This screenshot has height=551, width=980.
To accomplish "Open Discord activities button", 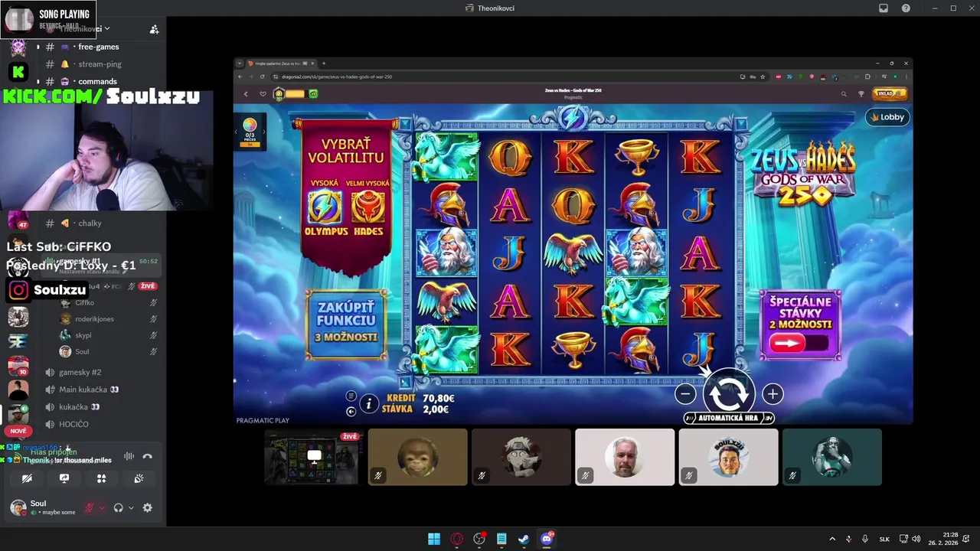I will point(101,478).
